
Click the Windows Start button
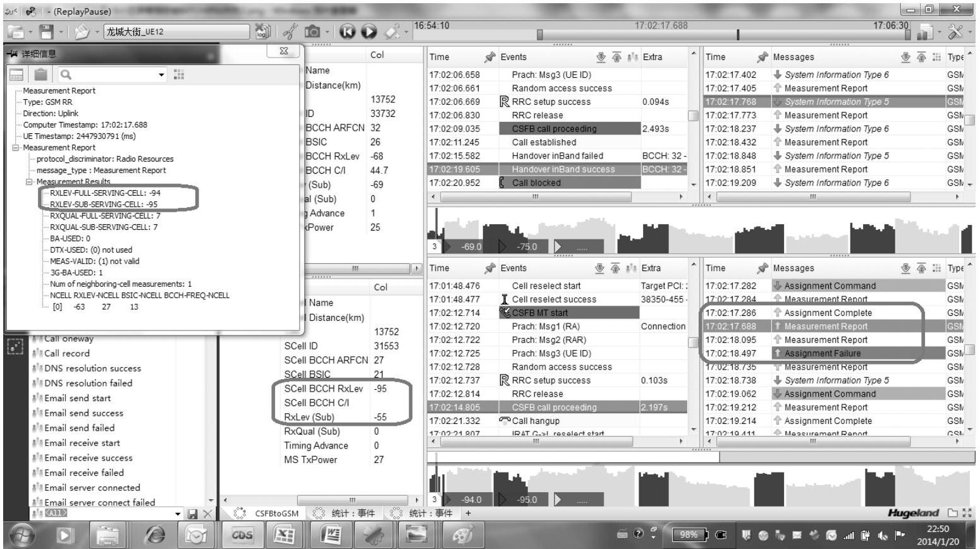23,536
